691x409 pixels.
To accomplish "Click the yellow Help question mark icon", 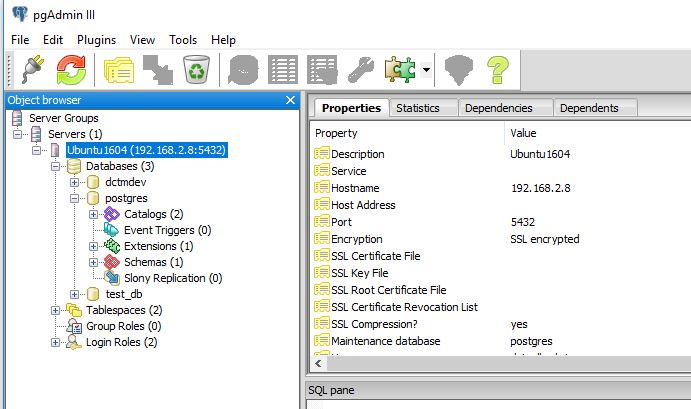I will (x=498, y=70).
